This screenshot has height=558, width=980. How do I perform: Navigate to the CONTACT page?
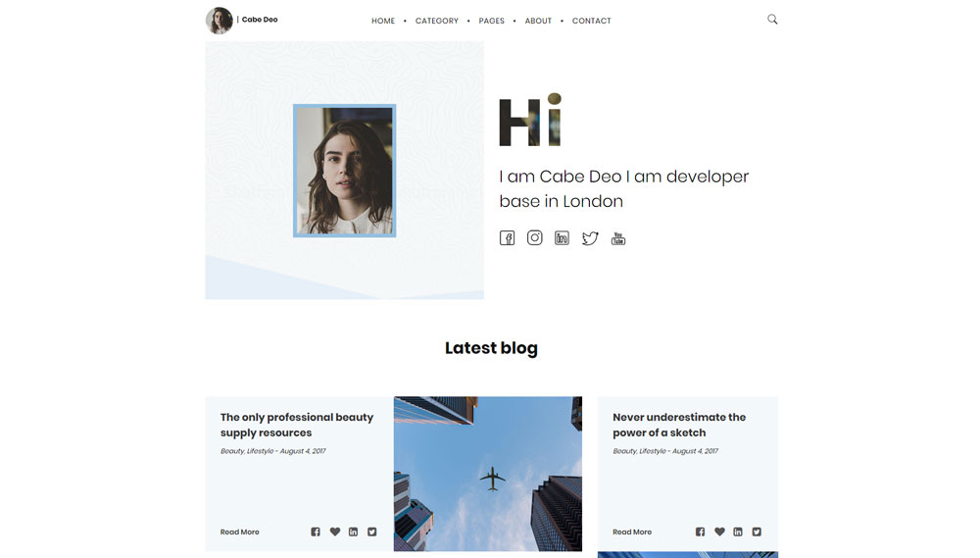(592, 21)
